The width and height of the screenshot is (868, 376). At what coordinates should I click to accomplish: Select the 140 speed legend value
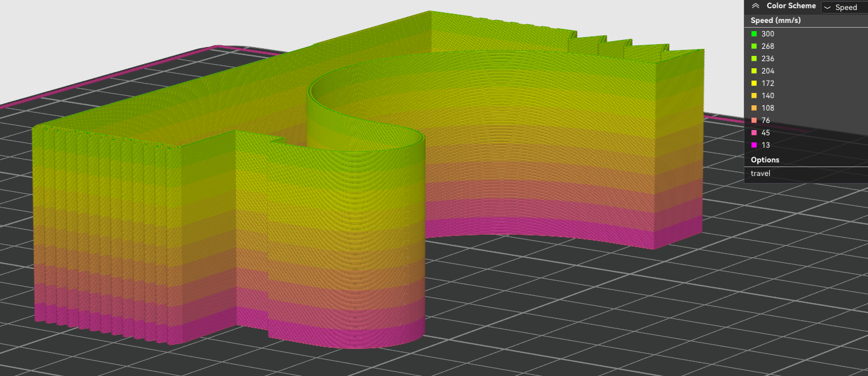click(x=767, y=96)
